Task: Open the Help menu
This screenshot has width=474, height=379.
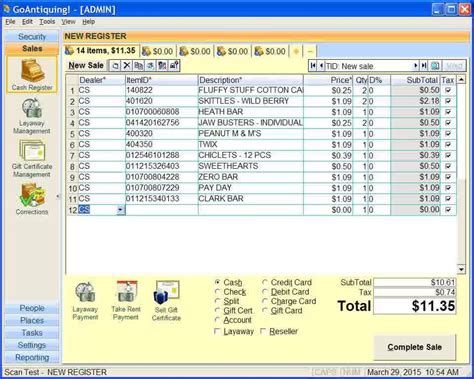Action: coord(89,22)
